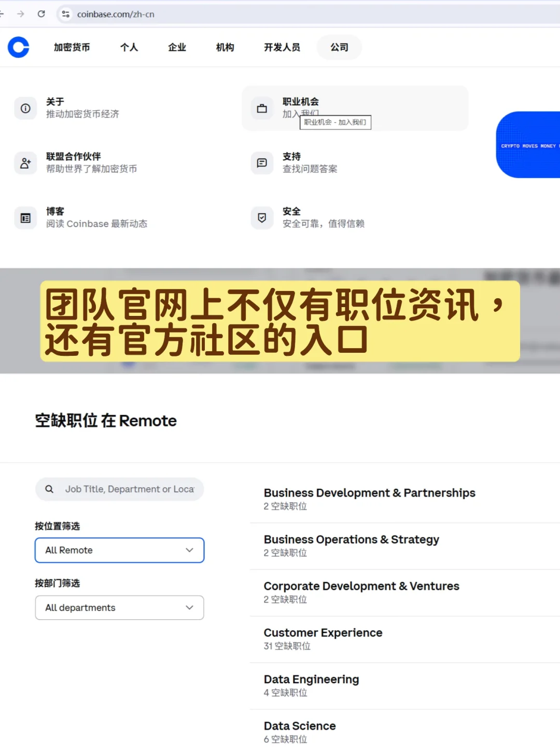The width and height of the screenshot is (560, 747).
Task: Click '阅读 Coinbase 最新动态' description text
Action: click(x=96, y=224)
